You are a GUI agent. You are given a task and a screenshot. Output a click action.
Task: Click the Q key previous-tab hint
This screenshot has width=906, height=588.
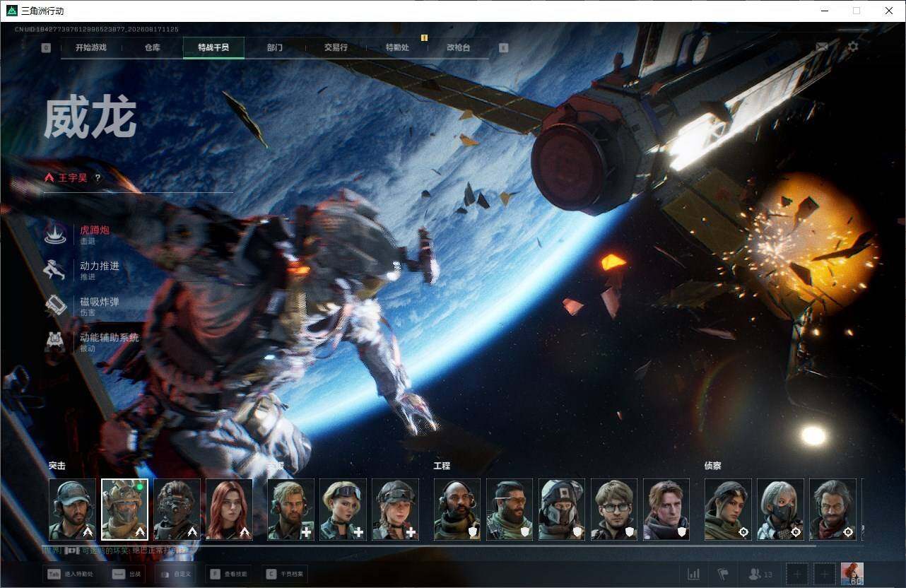coord(46,48)
